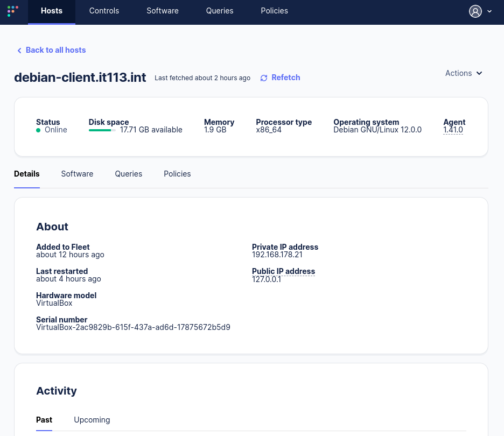
Task: Click the disk space usage bar
Action: (102, 130)
